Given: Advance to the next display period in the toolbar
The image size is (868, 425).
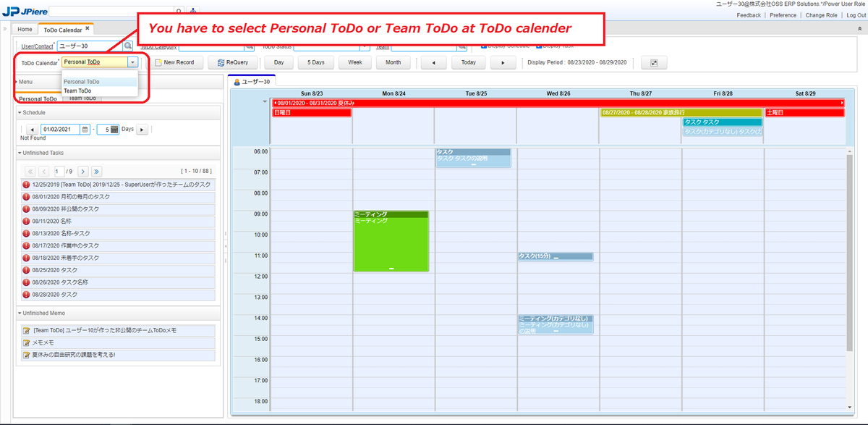Looking at the screenshot, I should coord(503,63).
